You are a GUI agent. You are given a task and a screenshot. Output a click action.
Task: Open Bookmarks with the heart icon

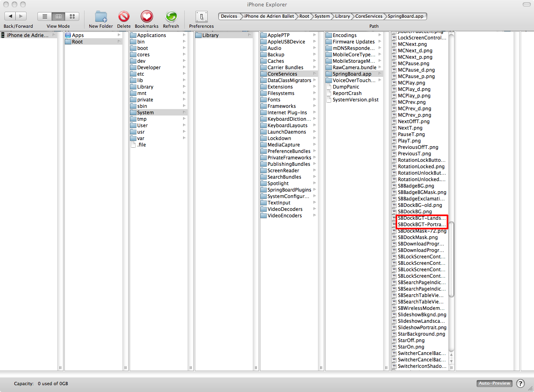[x=146, y=17]
